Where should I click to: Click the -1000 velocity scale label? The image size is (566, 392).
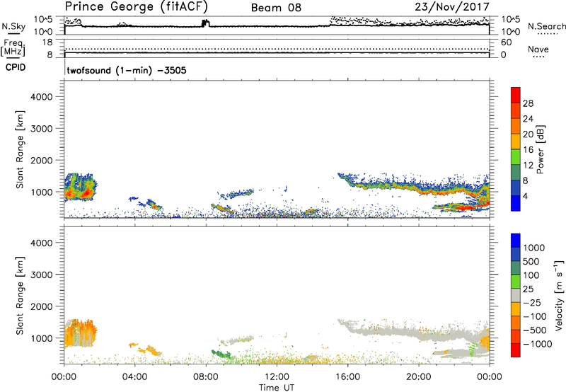pos(538,344)
